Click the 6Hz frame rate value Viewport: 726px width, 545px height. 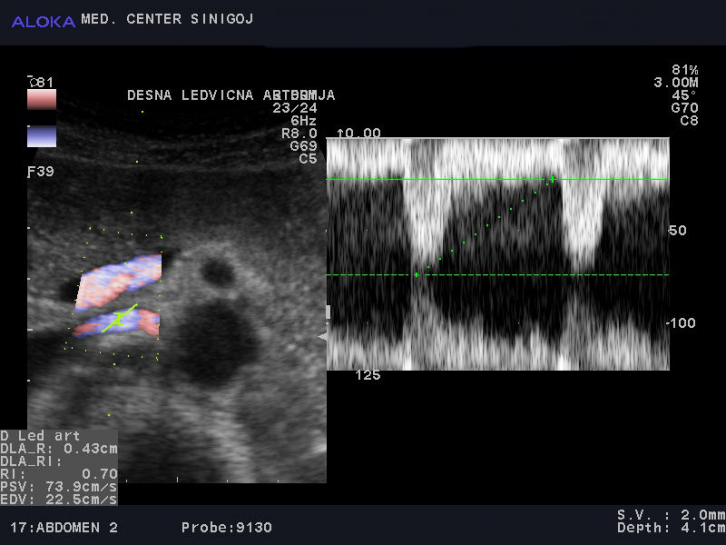[303, 121]
